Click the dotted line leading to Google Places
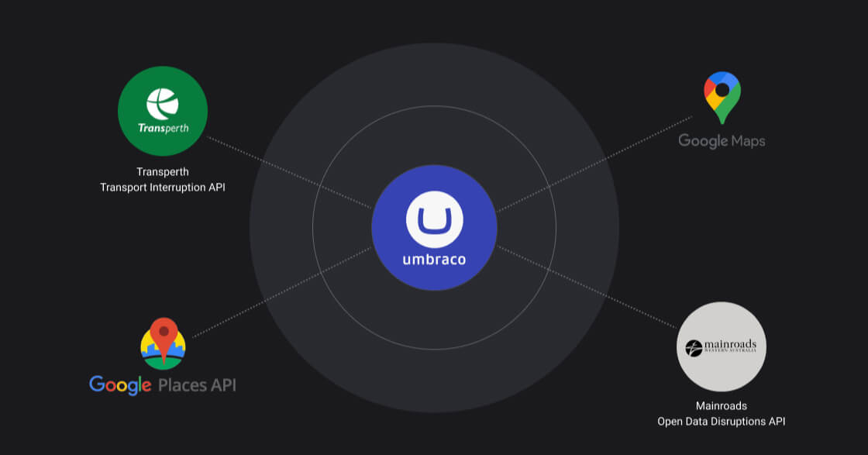The width and height of the screenshot is (868, 455). pyautogui.click(x=279, y=293)
